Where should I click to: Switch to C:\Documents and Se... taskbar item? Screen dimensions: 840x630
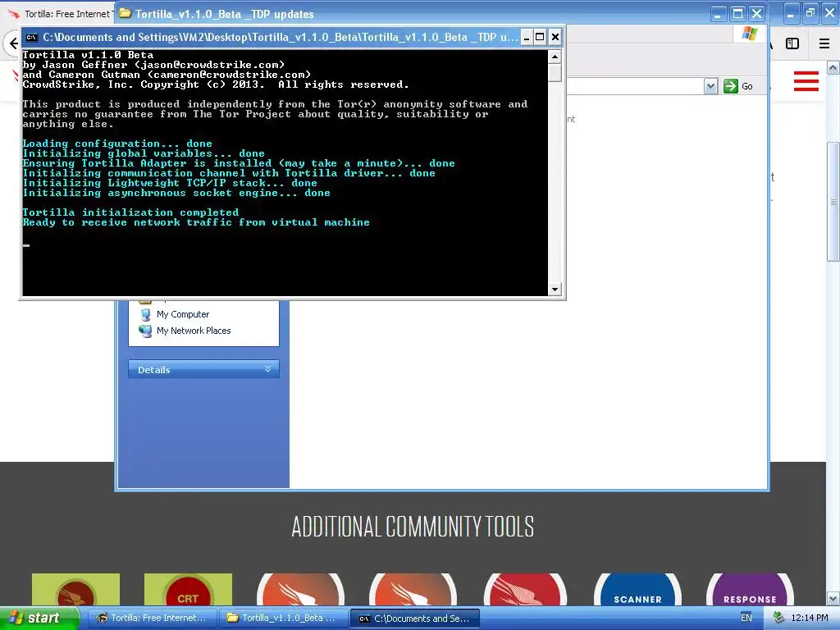tap(414, 619)
